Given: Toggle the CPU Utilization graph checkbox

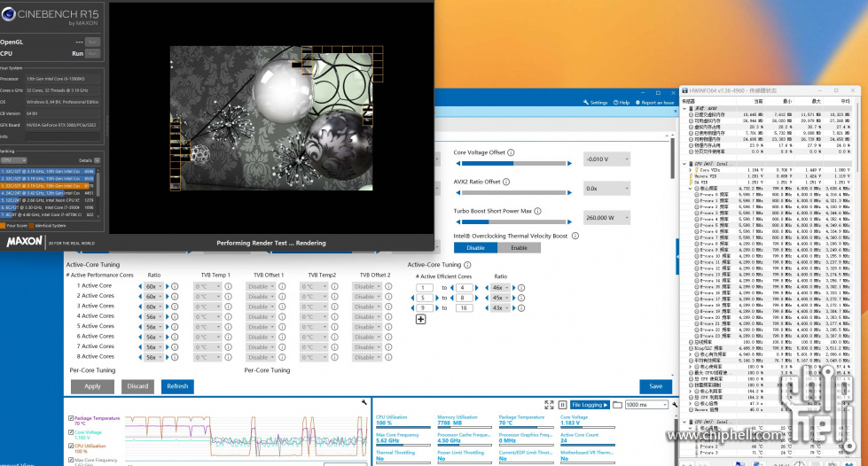Looking at the screenshot, I should pos(71,446).
